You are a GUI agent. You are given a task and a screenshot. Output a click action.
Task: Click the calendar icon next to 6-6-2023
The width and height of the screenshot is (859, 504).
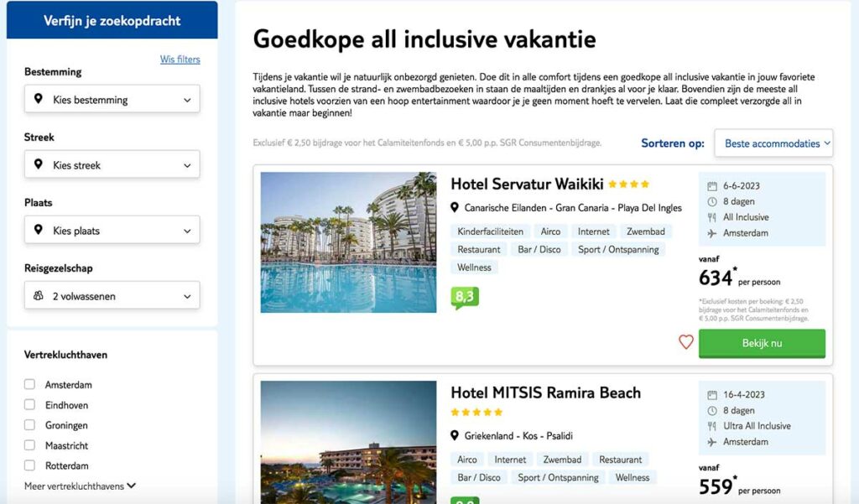coord(712,186)
